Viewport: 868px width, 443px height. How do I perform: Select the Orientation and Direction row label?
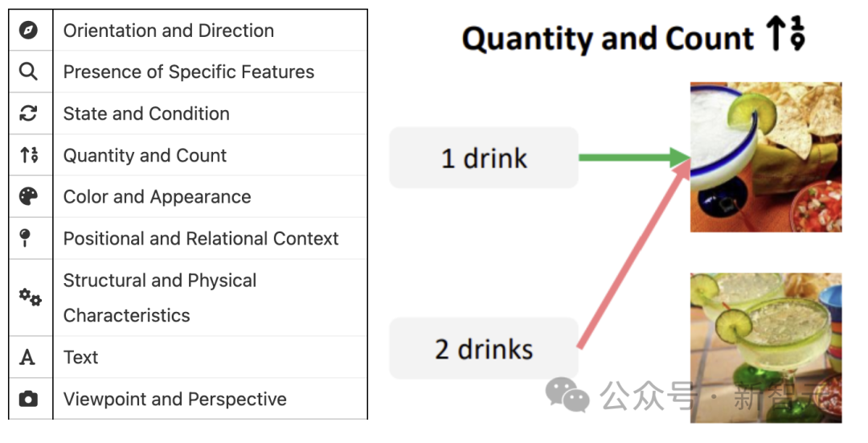(x=169, y=31)
